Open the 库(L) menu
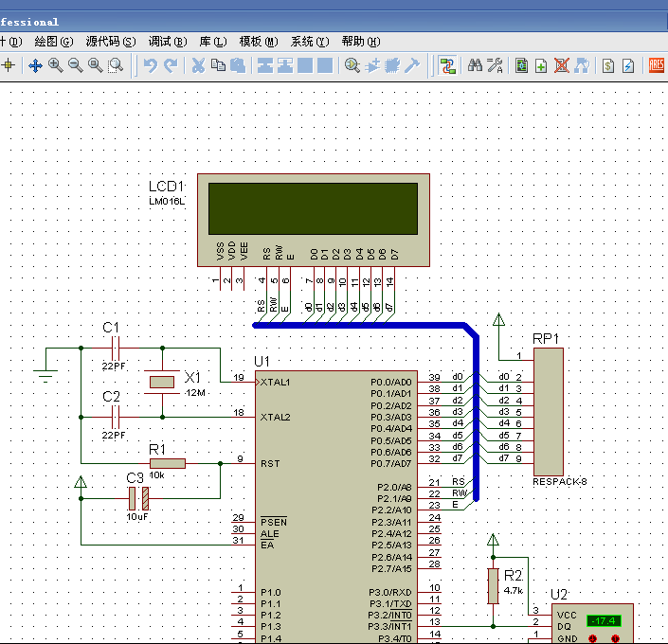Screen dimensions: 668x644 (213, 42)
